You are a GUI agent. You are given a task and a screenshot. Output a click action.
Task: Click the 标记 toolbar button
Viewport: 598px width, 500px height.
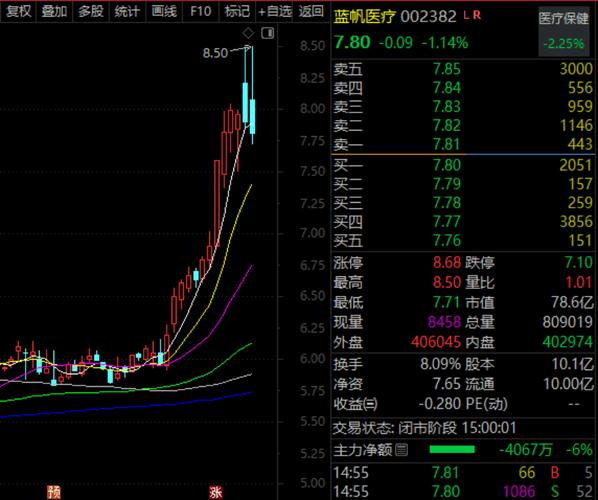(x=237, y=11)
